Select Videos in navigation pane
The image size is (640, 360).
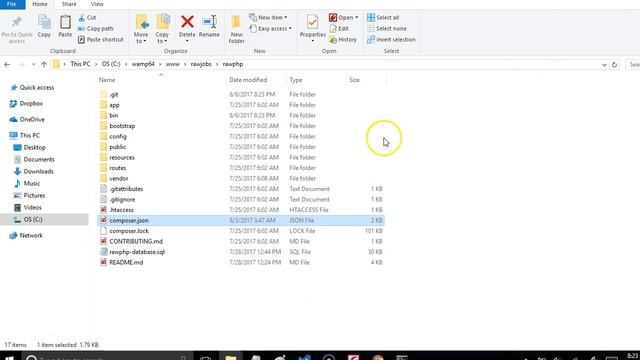coord(28,207)
